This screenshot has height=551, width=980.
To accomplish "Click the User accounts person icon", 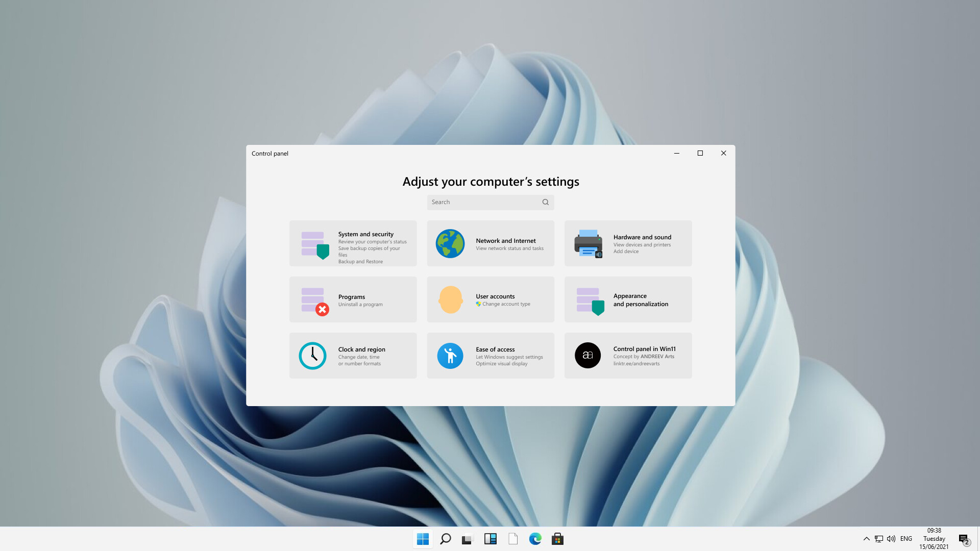I will (450, 299).
